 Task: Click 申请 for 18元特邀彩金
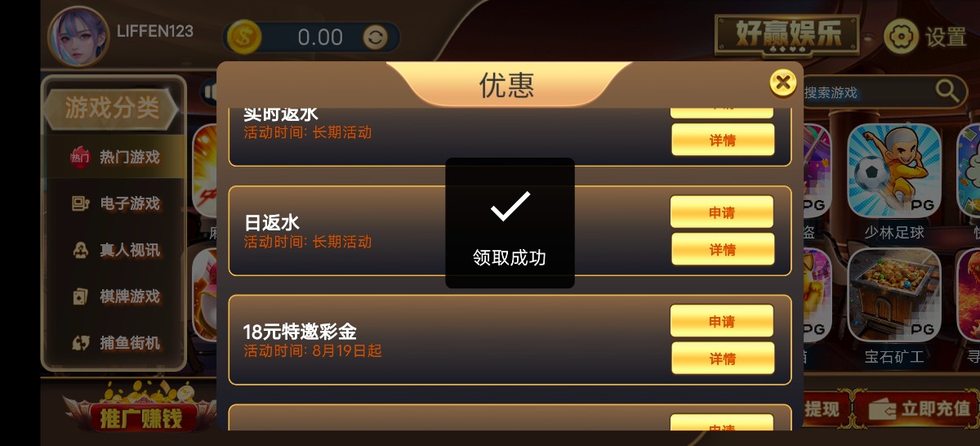point(722,321)
